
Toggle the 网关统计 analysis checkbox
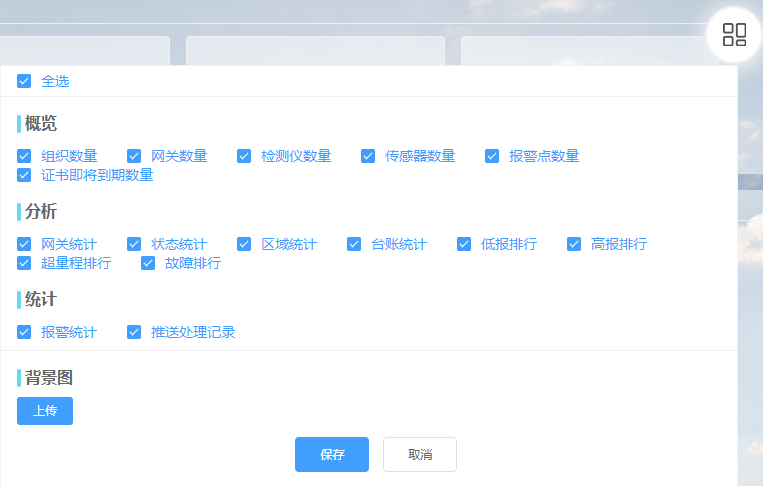pyautogui.click(x=24, y=244)
